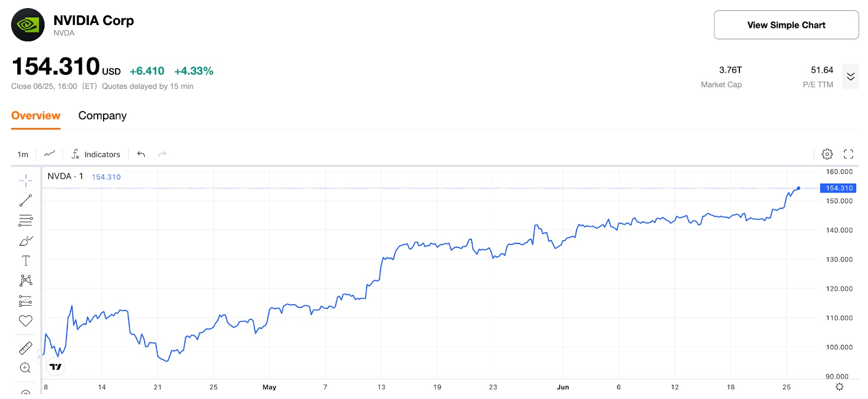Collapse the left drawing toolbar
Image resolution: width=868 pixels, height=399 pixels.
[39, 357]
